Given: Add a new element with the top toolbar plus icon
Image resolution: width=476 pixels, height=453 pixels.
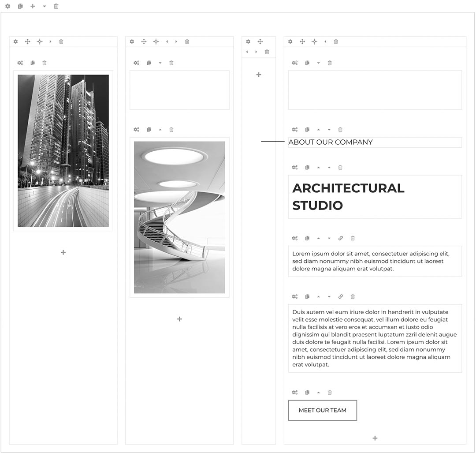Looking at the screenshot, I should point(32,6).
